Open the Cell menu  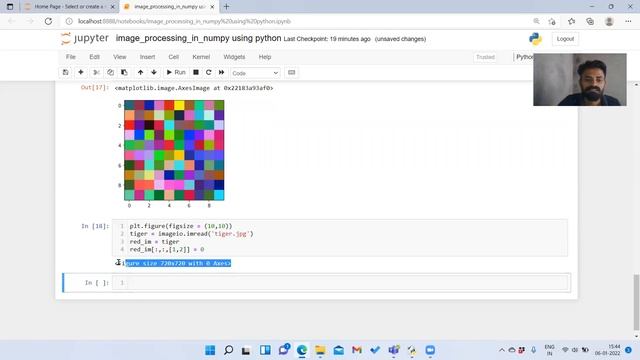pyautogui.click(x=173, y=57)
